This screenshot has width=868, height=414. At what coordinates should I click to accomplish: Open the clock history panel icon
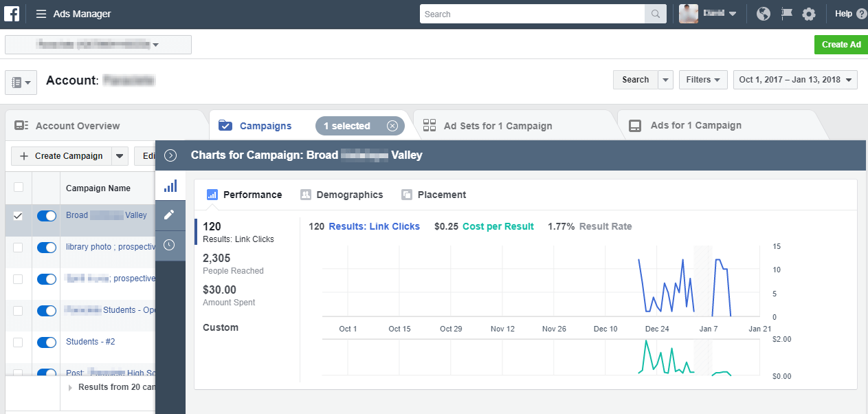[x=170, y=245]
